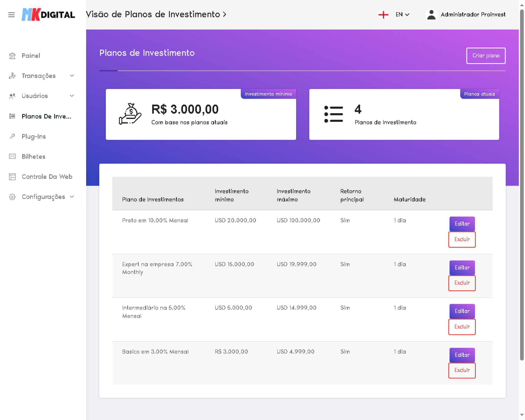Viewport: 525px width, 420px height.
Task: Click the England flag language icon
Action: (x=383, y=15)
